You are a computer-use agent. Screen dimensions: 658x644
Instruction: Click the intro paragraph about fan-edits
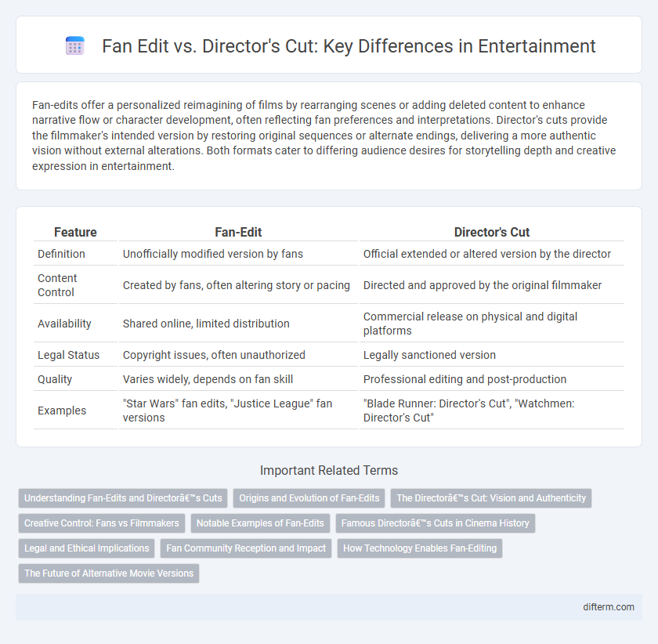[324, 136]
